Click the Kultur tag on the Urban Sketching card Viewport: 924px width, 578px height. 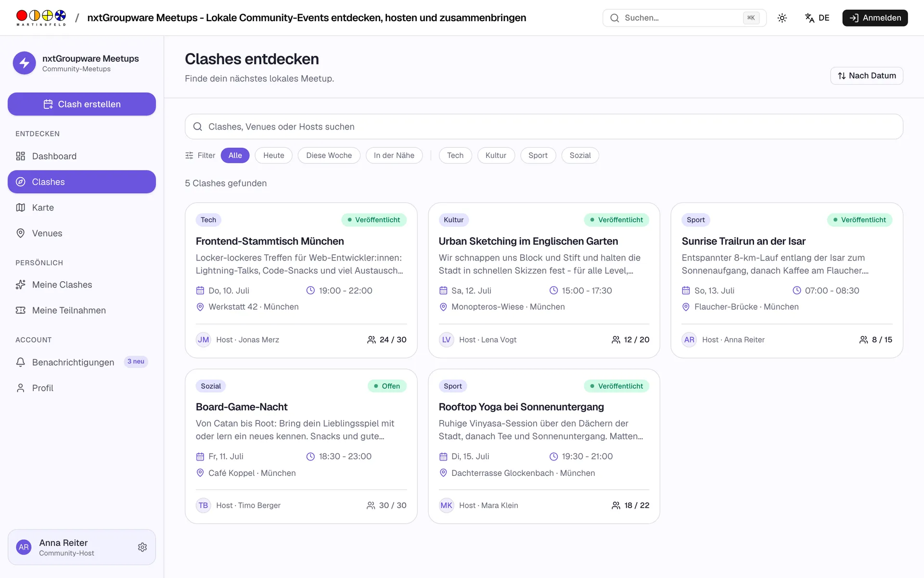(453, 220)
